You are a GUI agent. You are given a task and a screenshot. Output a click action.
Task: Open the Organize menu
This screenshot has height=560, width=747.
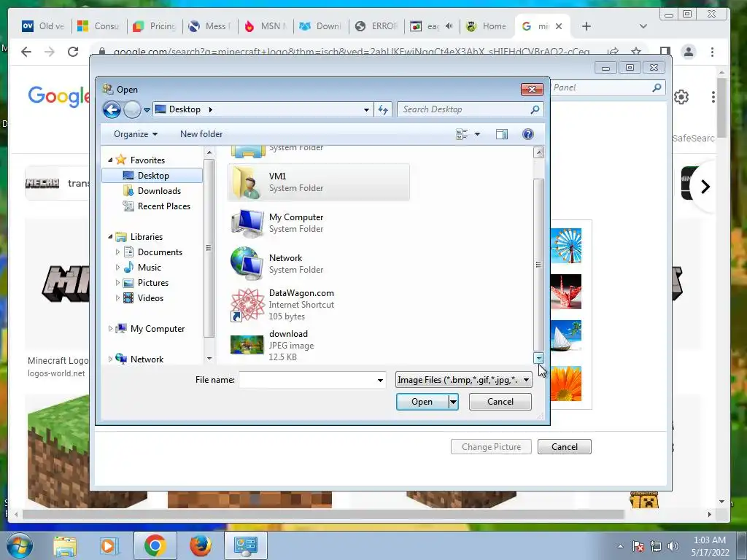tap(135, 134)
